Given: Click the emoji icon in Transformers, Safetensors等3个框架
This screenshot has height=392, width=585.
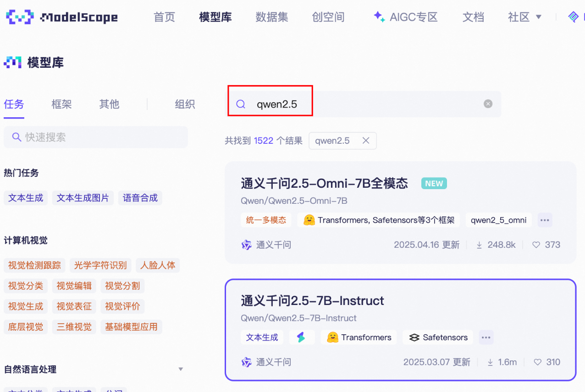Looking at the screenshot, I should coord(309,220).
